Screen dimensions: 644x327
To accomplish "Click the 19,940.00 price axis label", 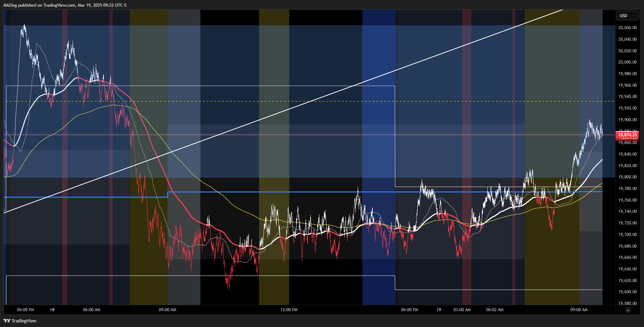I will coord(628,97).
